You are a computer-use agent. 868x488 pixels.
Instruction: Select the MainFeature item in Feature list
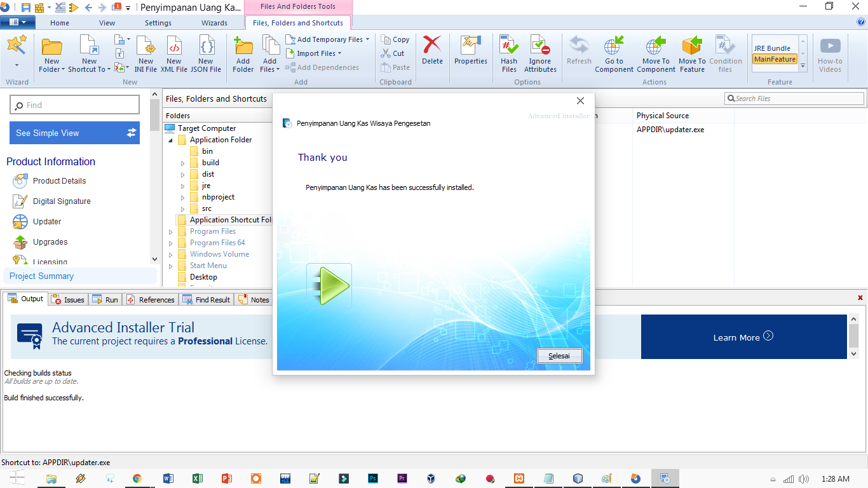(x=775, y=59)
